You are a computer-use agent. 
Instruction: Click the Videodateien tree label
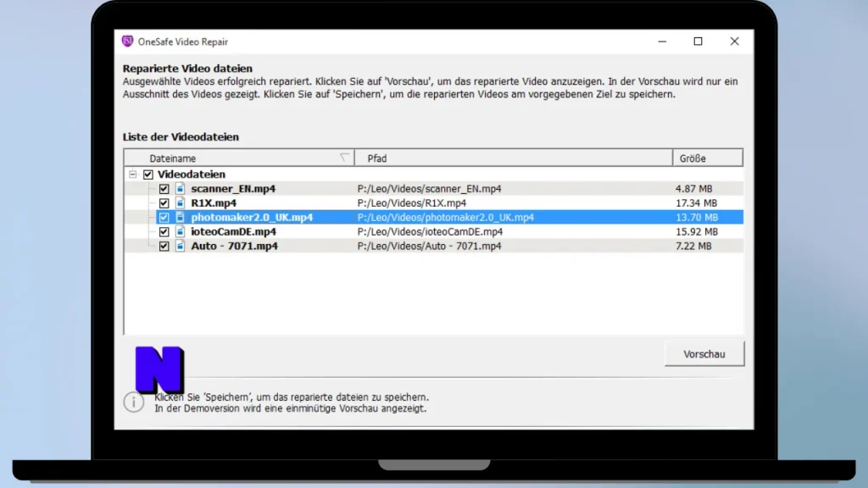coord(192,175)
